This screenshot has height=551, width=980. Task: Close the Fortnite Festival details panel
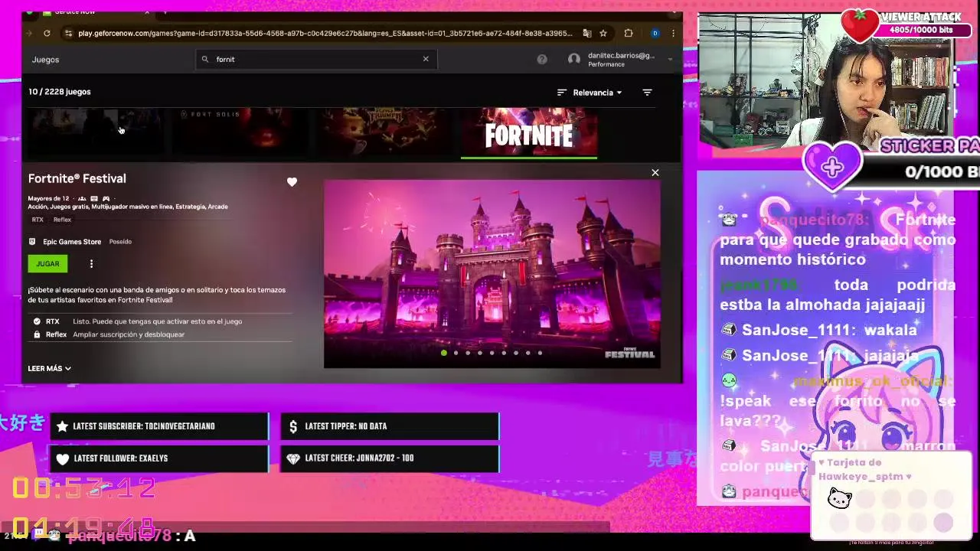[x=655, y=173]
